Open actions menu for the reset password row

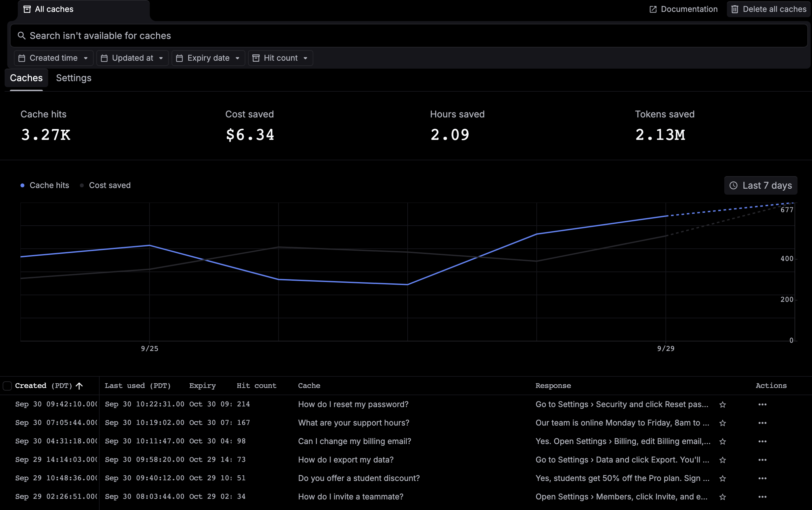click(x=763, y=404)
